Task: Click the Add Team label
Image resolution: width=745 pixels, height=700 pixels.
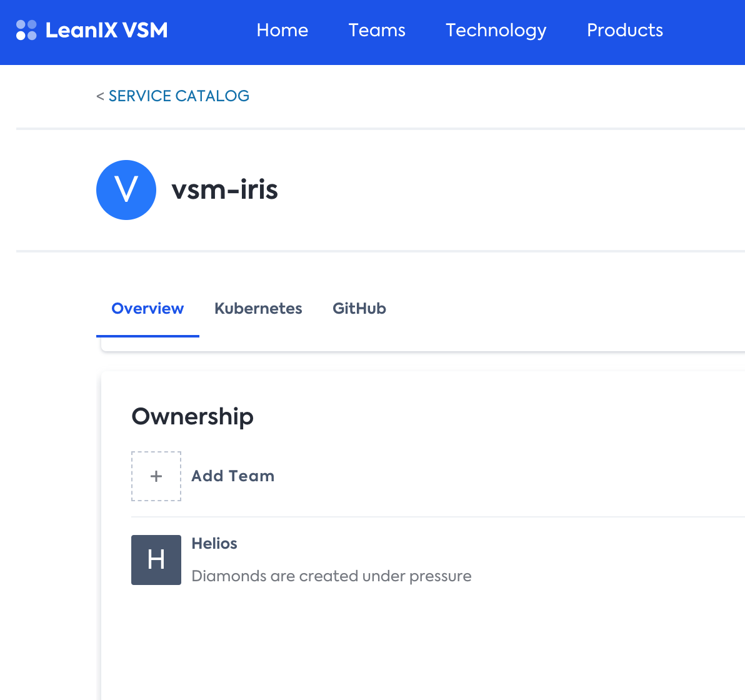Action: tap(232, 476)
